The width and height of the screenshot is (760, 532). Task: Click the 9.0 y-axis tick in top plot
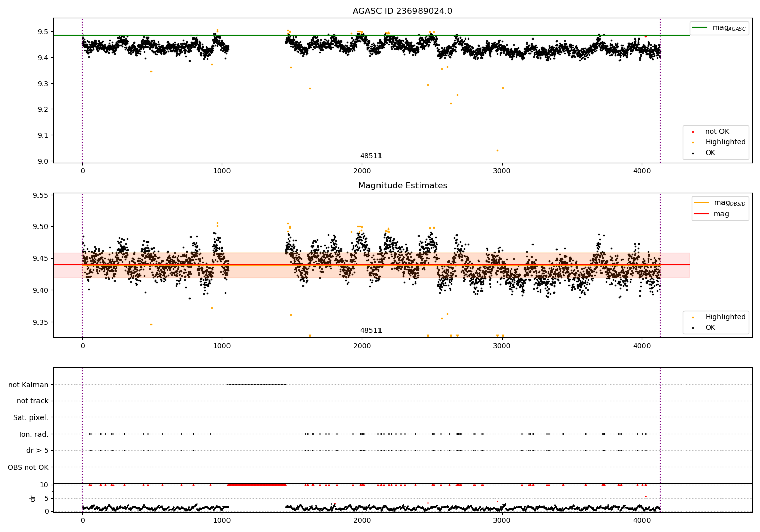[x=42, y=161]
